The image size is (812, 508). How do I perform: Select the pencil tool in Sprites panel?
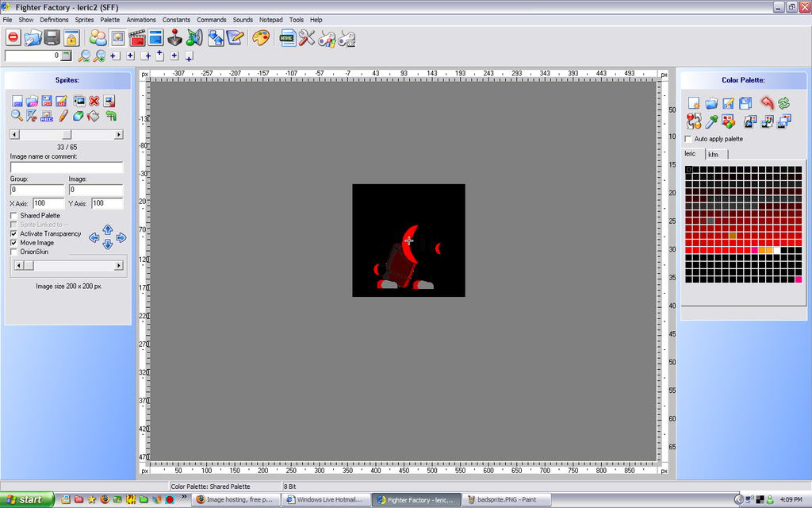[63, 116]
